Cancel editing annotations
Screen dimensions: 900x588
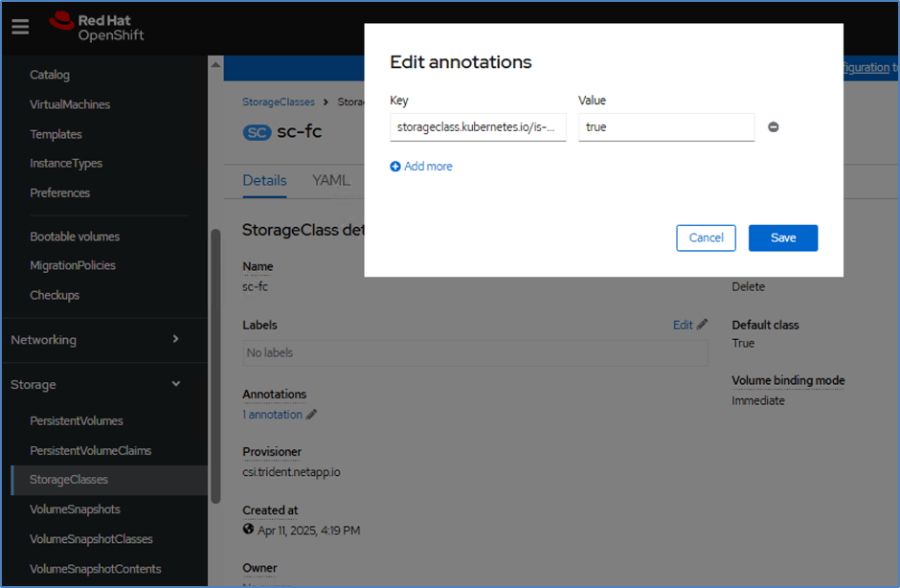coord(706,237)
